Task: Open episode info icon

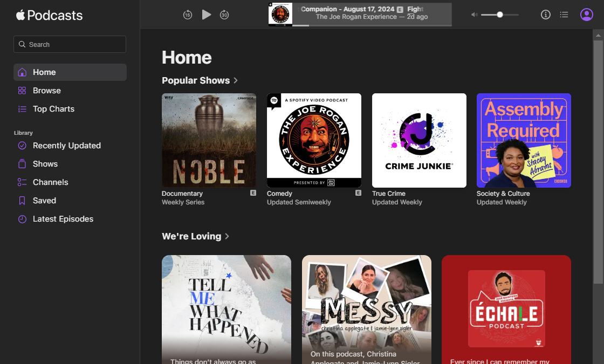Action: pyautogui.click(x=546, y=15)
